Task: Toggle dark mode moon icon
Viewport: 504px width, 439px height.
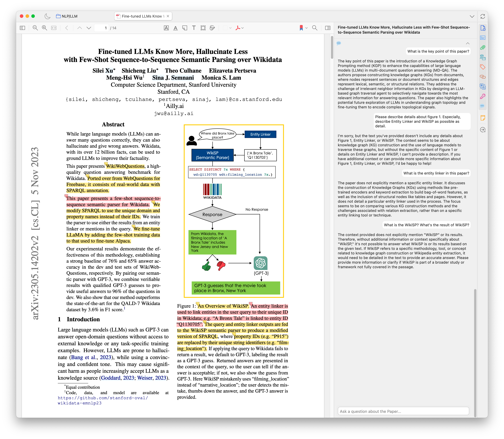Action: coord(48,16)
